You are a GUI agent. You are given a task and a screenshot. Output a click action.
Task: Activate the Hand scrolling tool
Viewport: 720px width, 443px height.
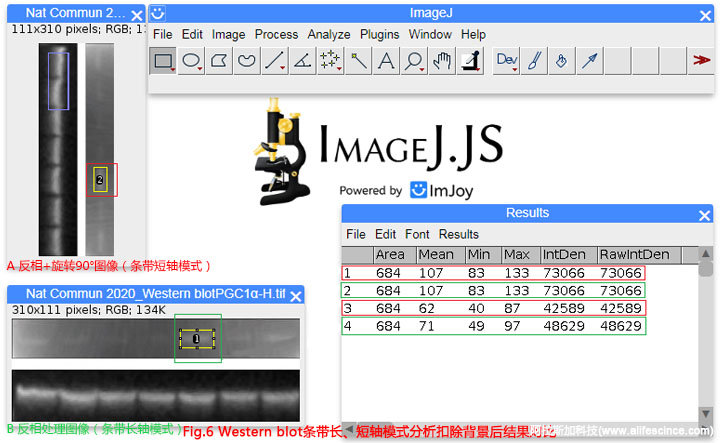(x=441, y=61)
